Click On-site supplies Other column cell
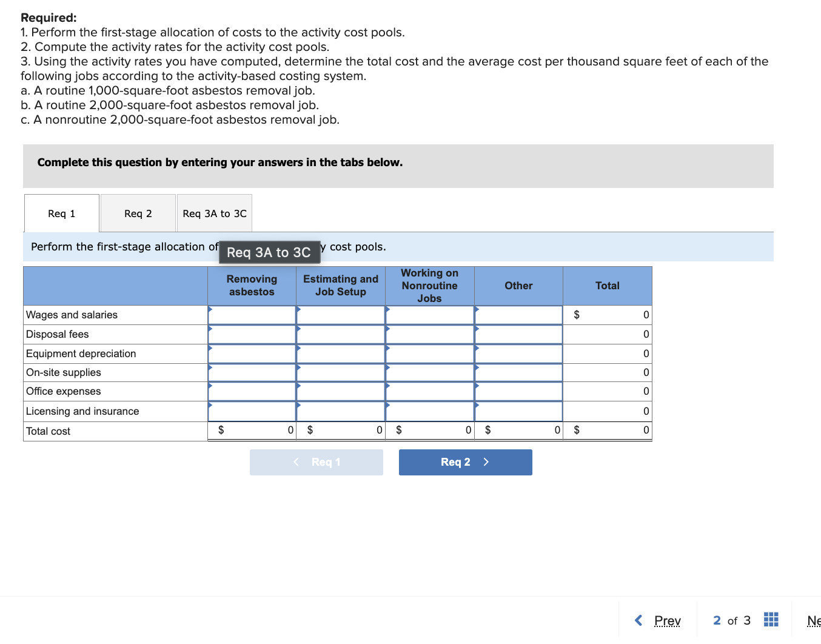 click(518, 372)
